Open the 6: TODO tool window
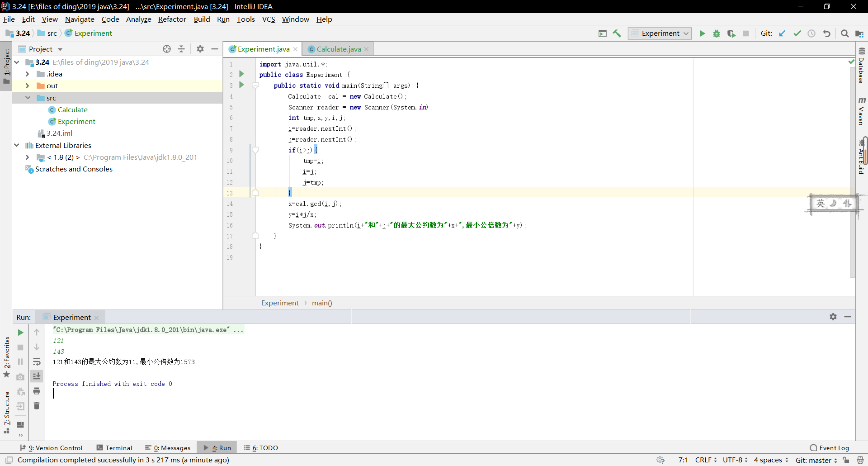The image size is (868, 466). (261, 448)
